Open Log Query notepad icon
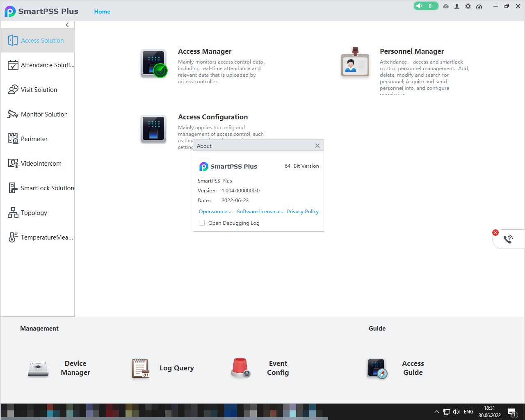This screenshot has height=420, width=525. click(141, 368)
